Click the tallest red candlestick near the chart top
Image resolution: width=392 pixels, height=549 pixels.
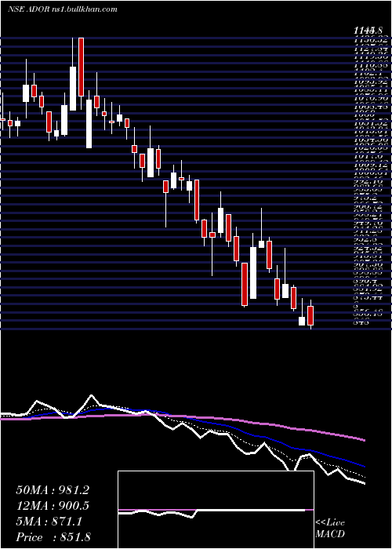(82, 67)
